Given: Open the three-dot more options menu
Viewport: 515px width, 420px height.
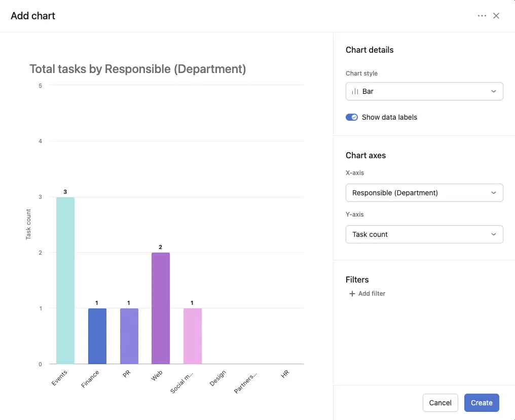Looking at the screenshot, I should (x=482, y=16).
